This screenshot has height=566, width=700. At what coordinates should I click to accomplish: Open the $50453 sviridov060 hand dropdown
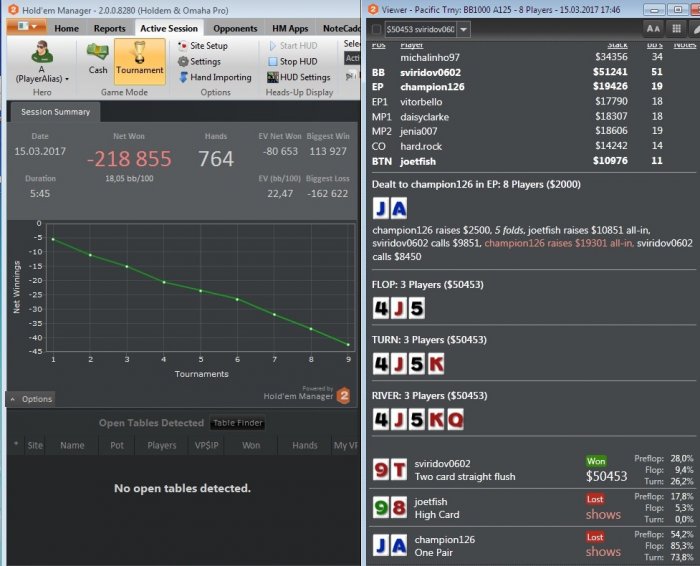[464, 29]
